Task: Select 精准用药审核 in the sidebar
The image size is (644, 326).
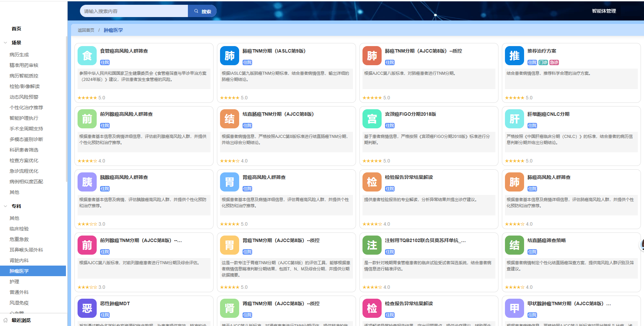Action: point(24,65)
